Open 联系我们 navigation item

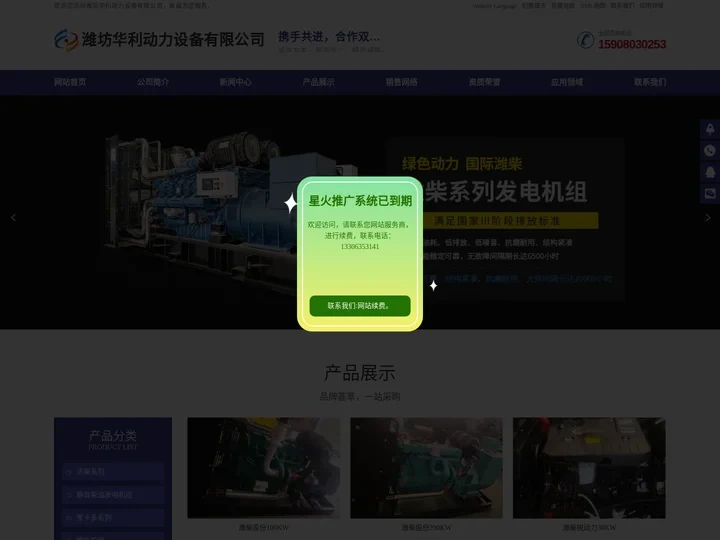650,82
